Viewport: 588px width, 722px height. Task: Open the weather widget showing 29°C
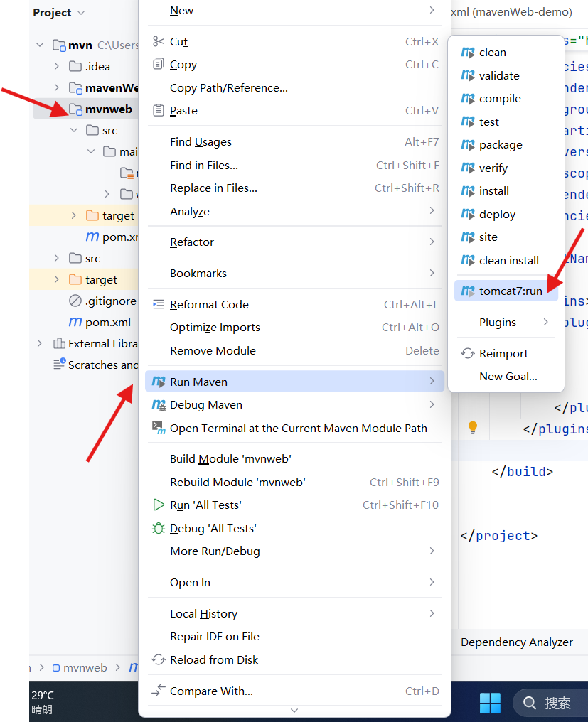pos(43,702)
